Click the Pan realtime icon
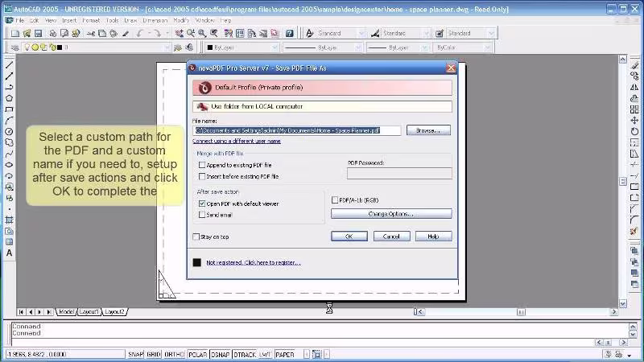Image resolution: width=644 pixels, height=362 pixels. pos(179,33)
